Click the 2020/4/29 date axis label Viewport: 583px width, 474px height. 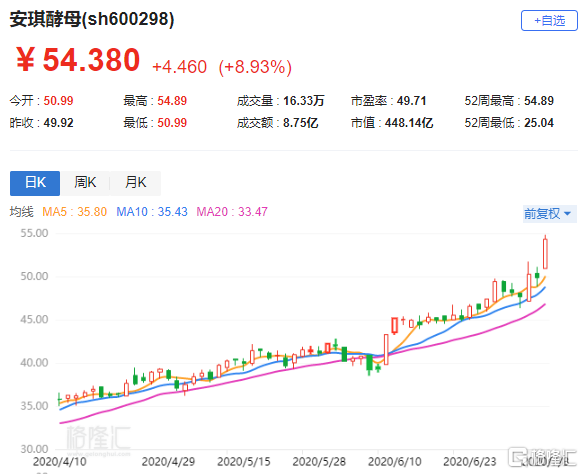[x=168, y=462]
